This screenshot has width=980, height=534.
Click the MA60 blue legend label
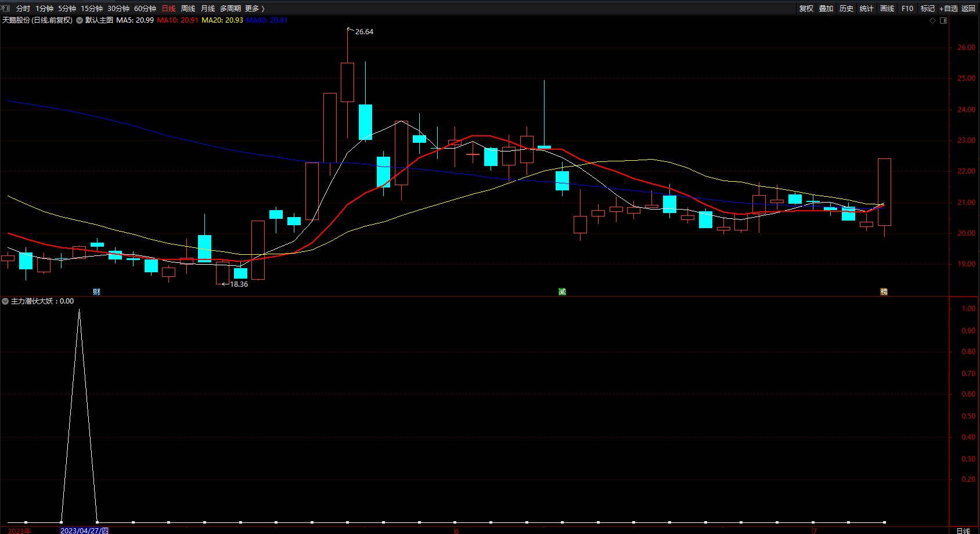point(266,20)
